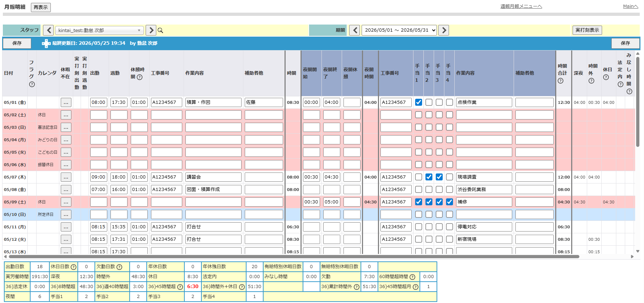
Task: Click 補助者他 field containing 佐藤
Action: (x=264, y=102)
